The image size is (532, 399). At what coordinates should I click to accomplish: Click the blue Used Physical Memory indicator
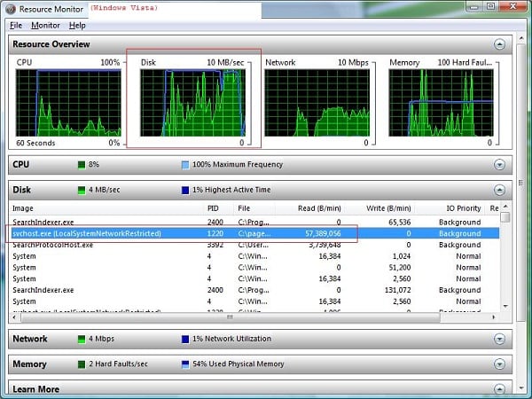[x=184, y=364]
